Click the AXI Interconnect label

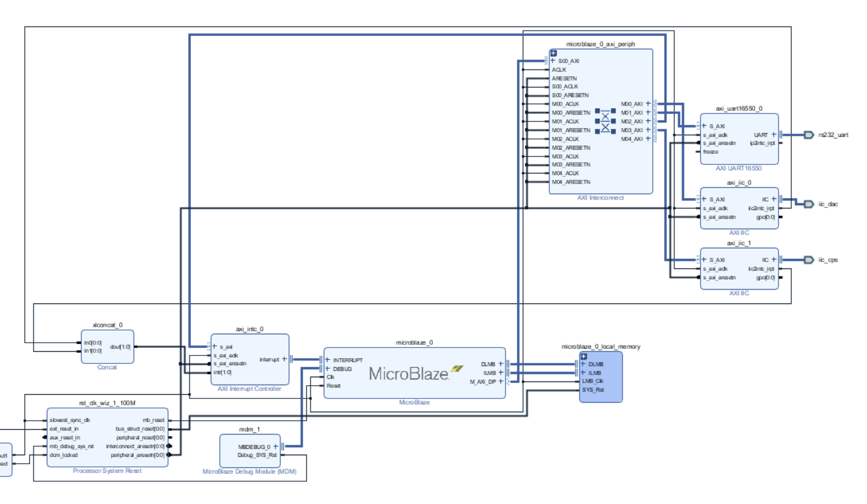[x=601, y=198]
